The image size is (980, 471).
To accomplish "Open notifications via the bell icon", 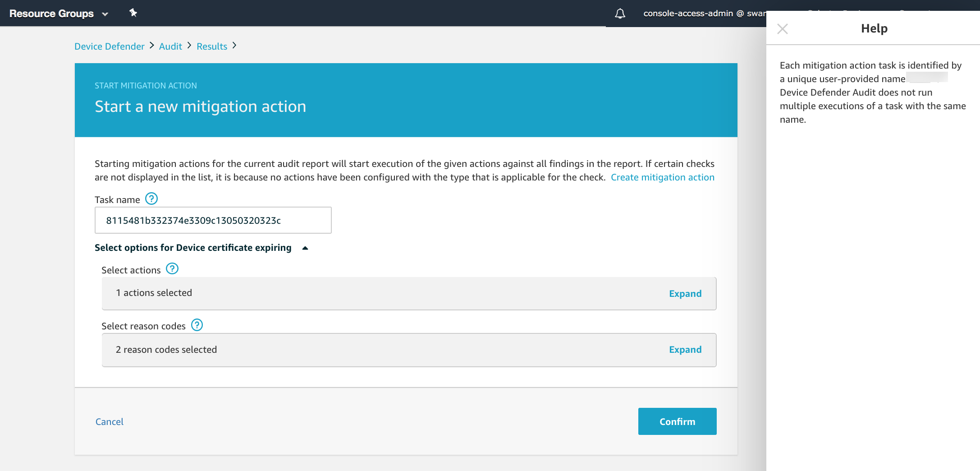I will (x=620, y=14).
